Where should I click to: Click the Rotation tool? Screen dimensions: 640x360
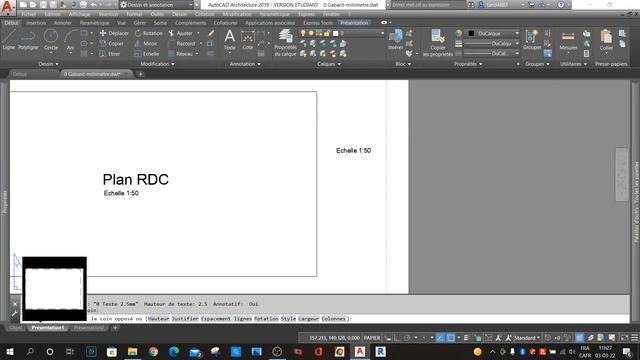click(x=149, y=33)
